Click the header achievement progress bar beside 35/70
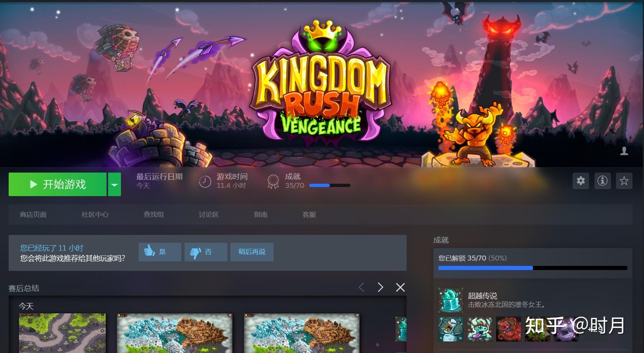The height and width of the screenshot is (353, 644). pyautogui.click(x=330, y=185)
